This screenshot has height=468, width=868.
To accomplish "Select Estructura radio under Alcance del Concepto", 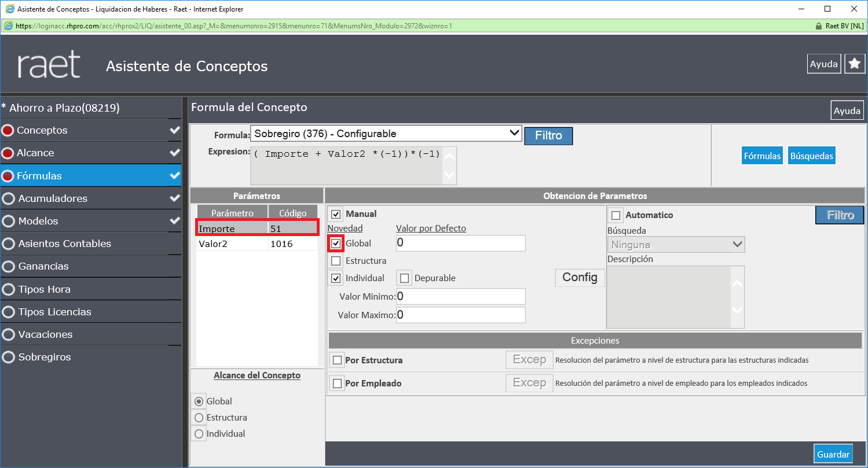I will 199,418.
